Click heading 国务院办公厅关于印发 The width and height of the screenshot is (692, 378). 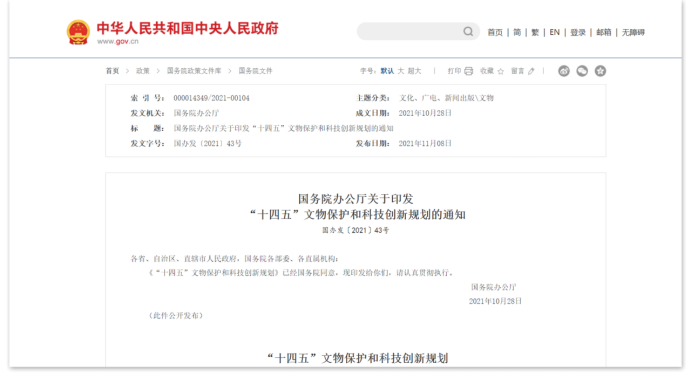(356, 199)
